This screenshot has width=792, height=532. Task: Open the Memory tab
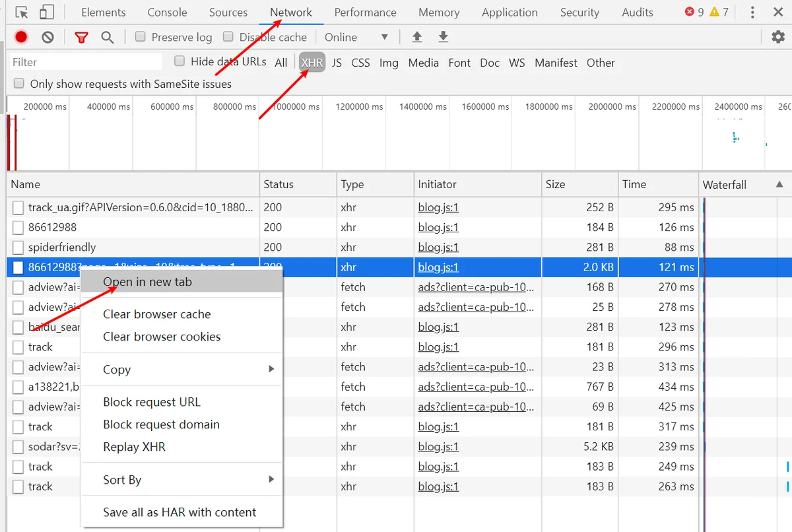(439, 13)
